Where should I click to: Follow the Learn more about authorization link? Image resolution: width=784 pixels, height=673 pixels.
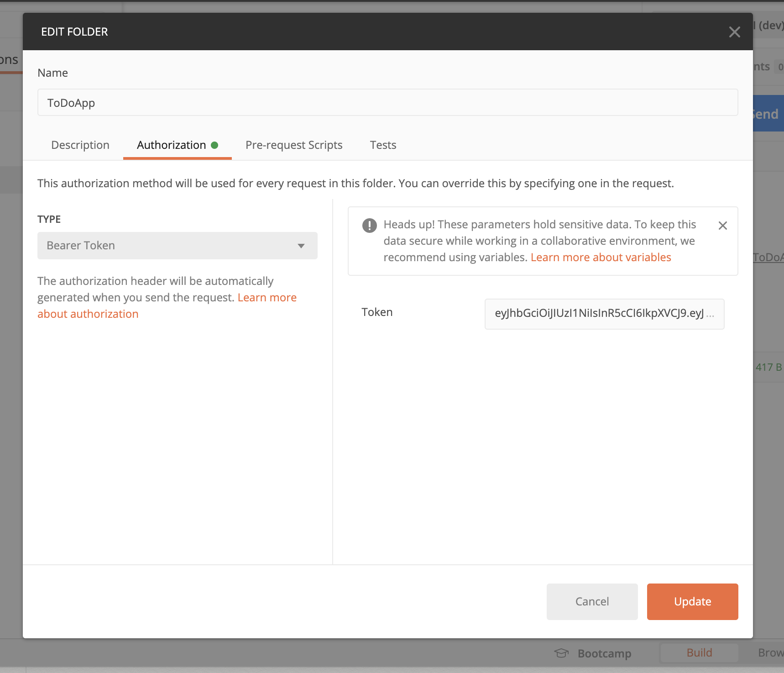(167, 305)
